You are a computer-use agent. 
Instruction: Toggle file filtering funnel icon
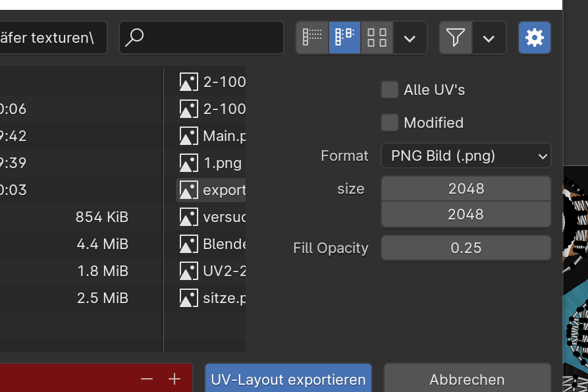(x=455, y=38)
